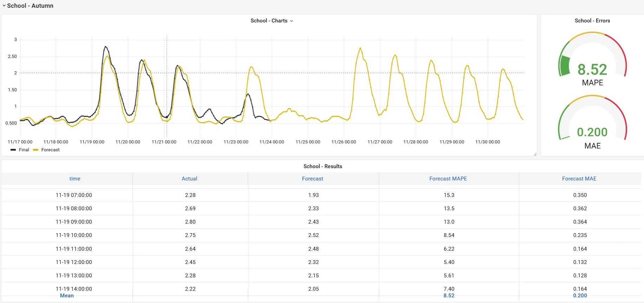Image resolution: width=644 pixels, height=303 pixels.
Task: Click Actual value 2.80
Action: pyautogui.click(x=190, y=222)
